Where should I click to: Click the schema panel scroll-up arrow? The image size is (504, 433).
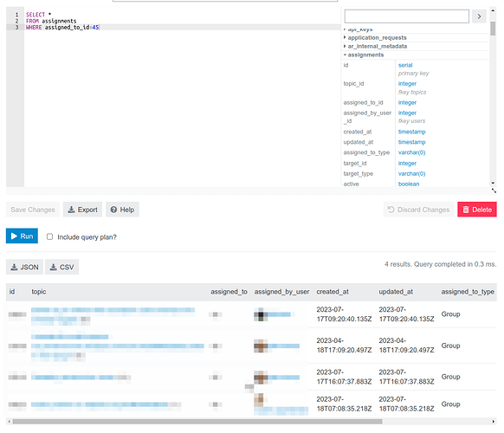point(493,10)
